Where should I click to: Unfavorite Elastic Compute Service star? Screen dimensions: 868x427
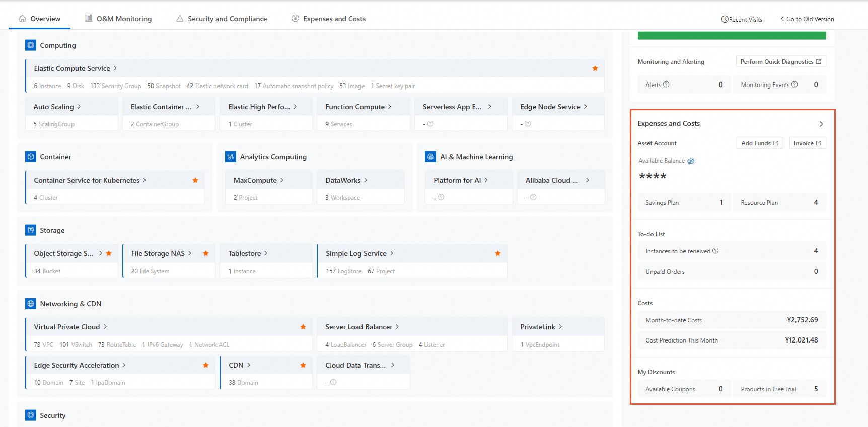pos(595,68)
